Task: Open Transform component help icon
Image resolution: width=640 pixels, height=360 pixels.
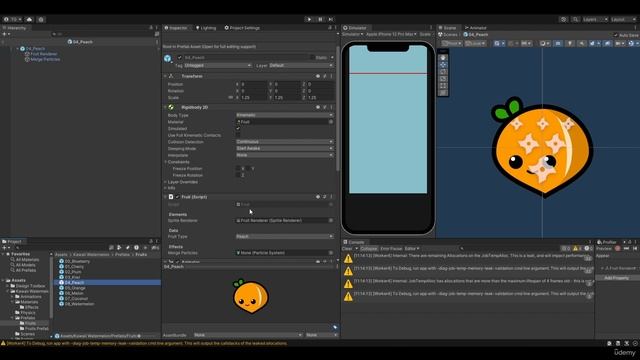Action: (318, 76)
